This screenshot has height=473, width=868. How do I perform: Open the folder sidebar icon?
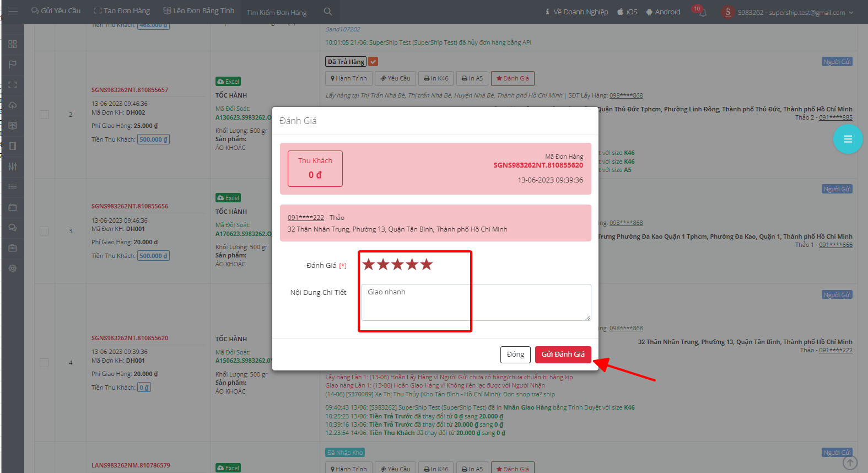pos(13,207)
